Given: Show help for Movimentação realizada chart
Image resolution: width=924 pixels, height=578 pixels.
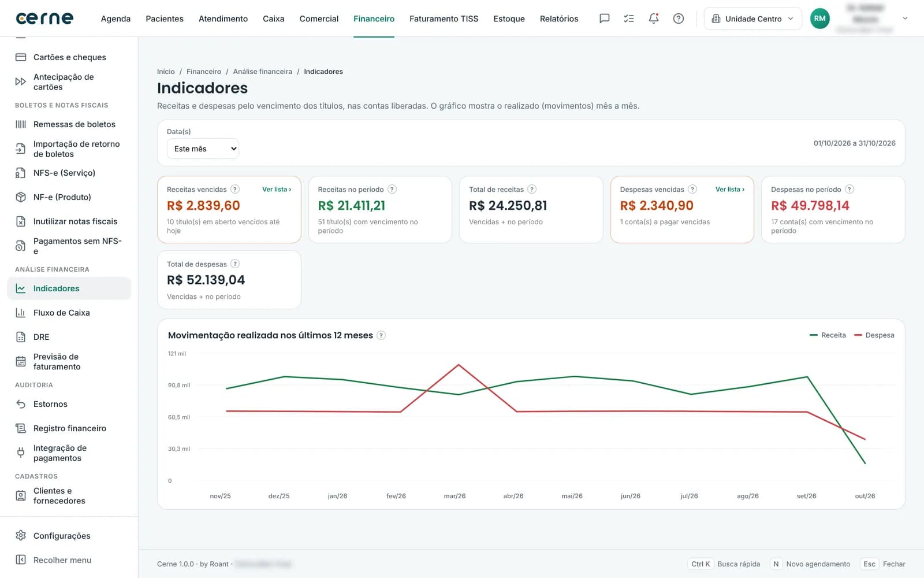Looking at the screenshot, I should tap(381, 335).
